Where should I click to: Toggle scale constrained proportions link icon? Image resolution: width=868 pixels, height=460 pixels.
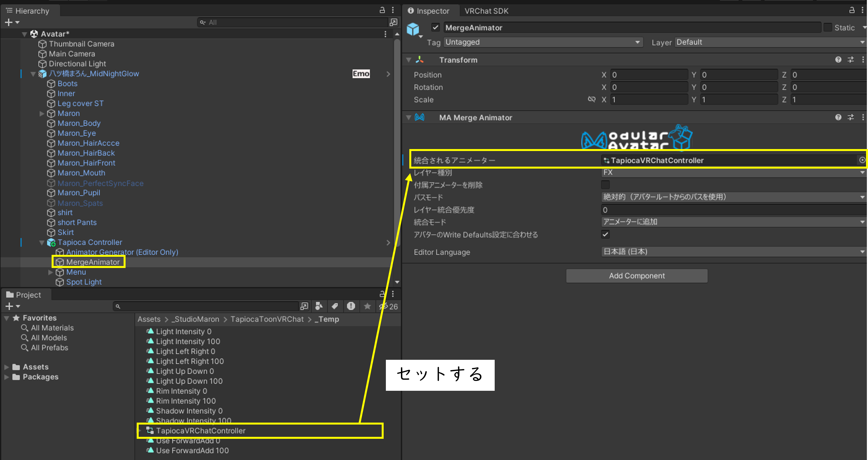click(x=591, y=99)
